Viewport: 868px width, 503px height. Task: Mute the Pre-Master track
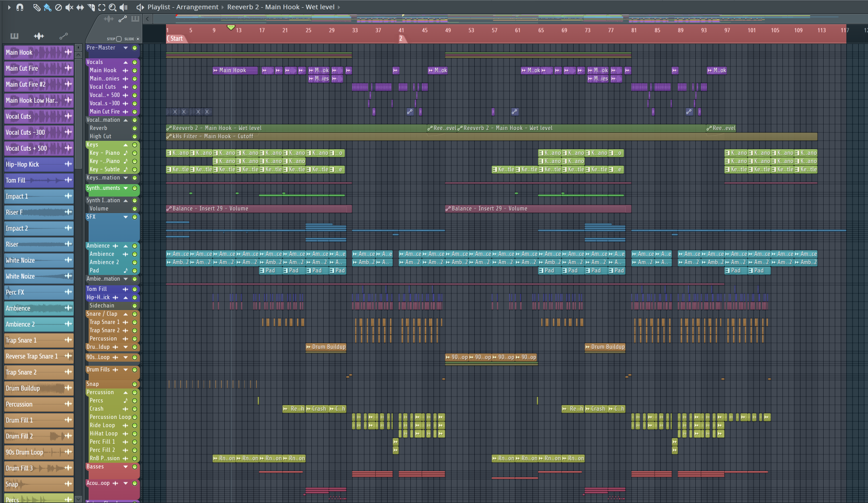pos(135,48)
